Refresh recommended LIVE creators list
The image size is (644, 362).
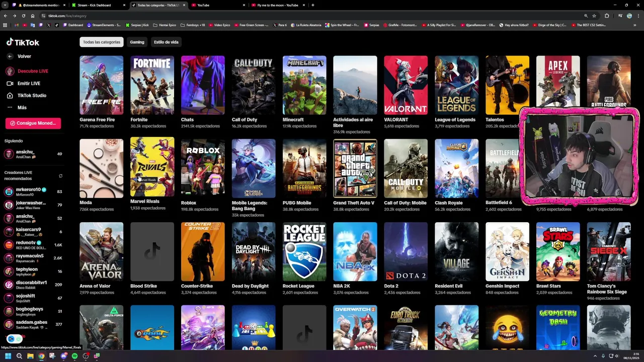60,176
